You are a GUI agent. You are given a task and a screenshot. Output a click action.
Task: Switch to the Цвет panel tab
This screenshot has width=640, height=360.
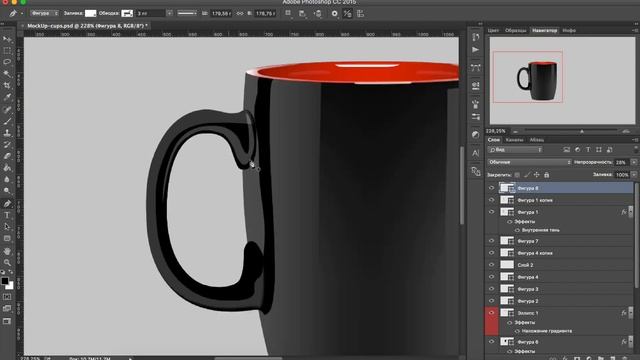pyautogui.click(x=493, y=30)
